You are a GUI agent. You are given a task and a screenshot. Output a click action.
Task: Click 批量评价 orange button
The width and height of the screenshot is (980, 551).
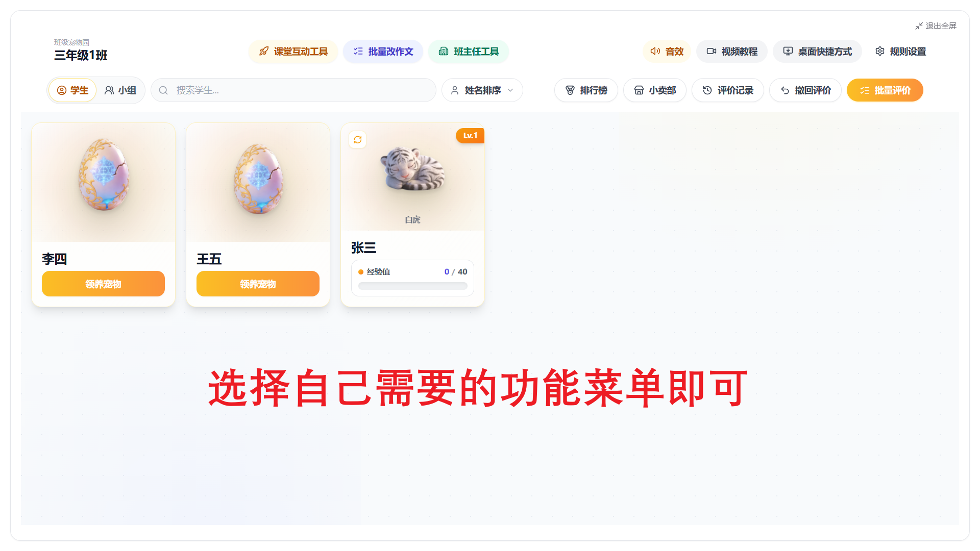coord(885,90)
